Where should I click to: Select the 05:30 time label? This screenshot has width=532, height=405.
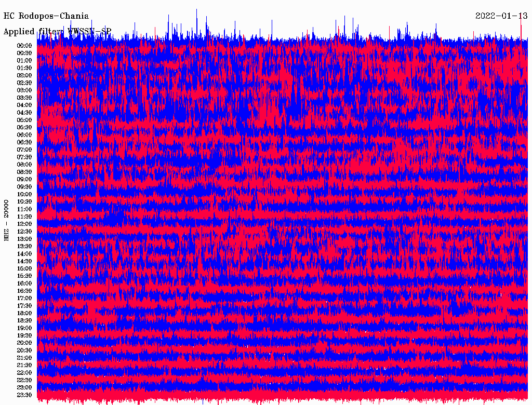click(x=24, y=128)
